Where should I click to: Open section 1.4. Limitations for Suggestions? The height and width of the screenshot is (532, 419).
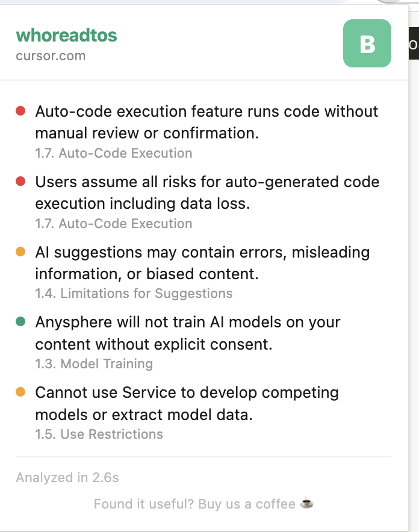(134, 294)
